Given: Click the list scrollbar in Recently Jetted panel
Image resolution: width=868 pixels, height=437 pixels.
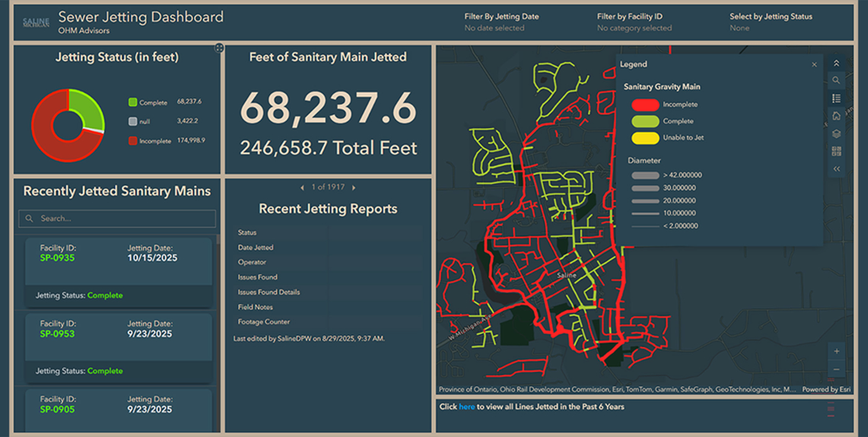Looking at the screenshot, I should [x=218, y=239].
